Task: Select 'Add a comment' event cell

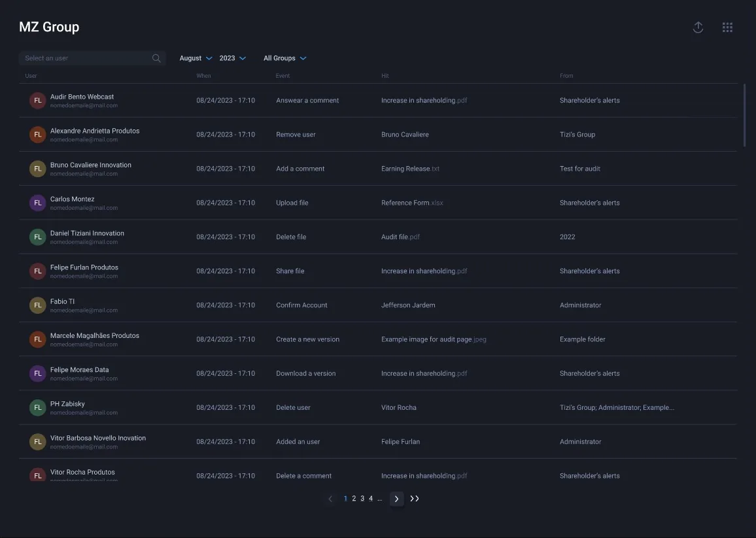Action: [x=300, y=169]
